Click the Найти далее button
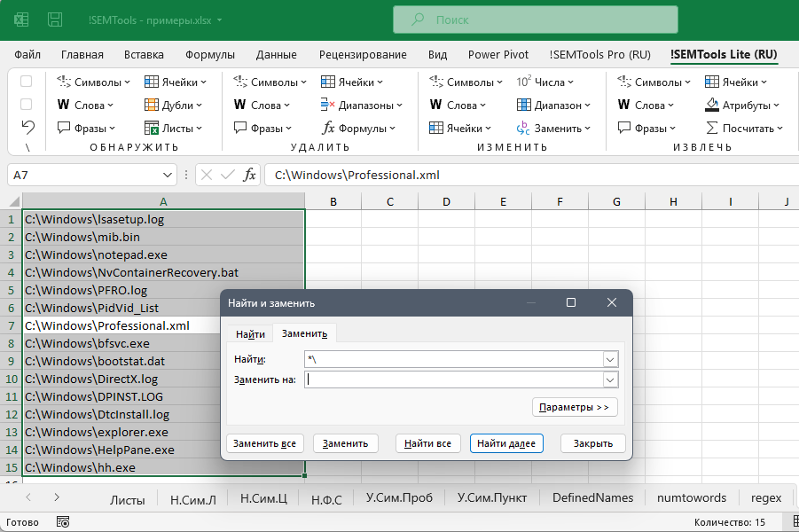The width and height of the screenshot is (799, 532). 506,443
